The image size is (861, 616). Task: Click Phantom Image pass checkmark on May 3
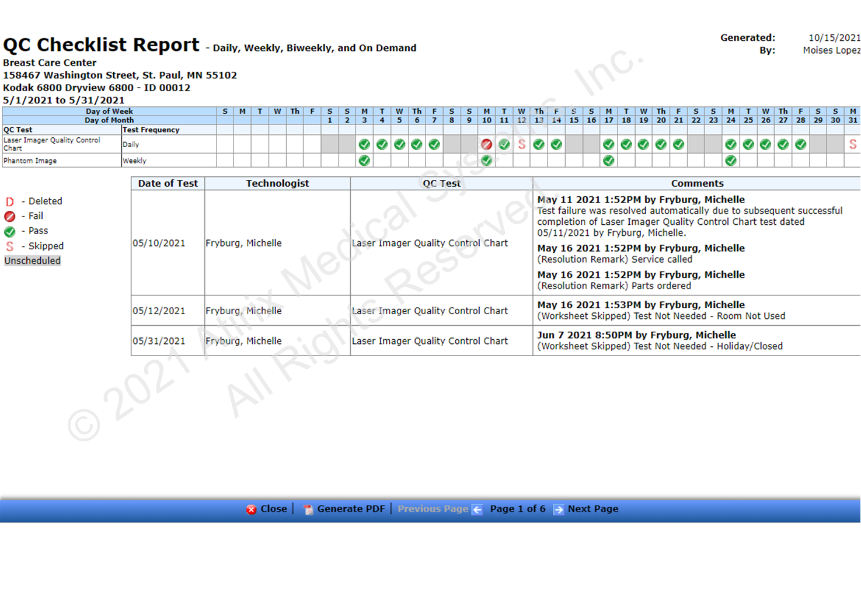(364, 161)
